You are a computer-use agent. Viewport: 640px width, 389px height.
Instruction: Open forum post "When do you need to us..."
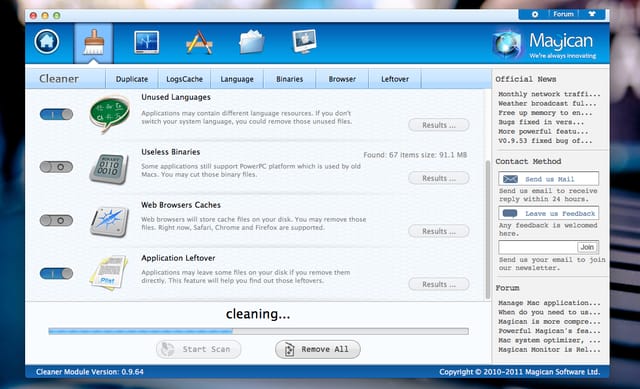(549, 312)
